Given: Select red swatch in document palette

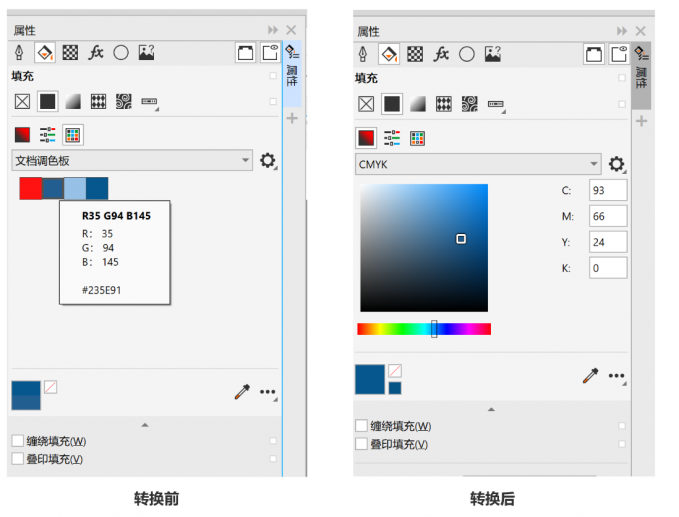Looking at the screenshot, I should (x=31, y=188).
